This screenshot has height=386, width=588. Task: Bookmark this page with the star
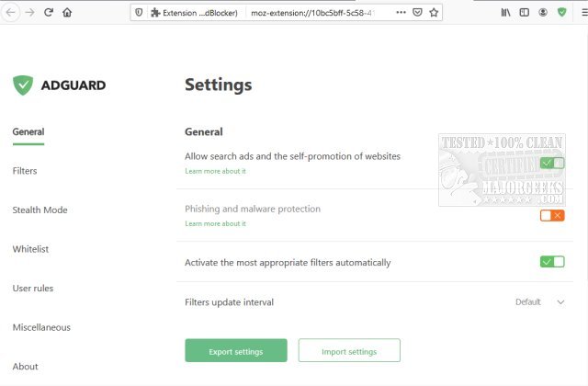pyautogui.click(x=434, y=13)
